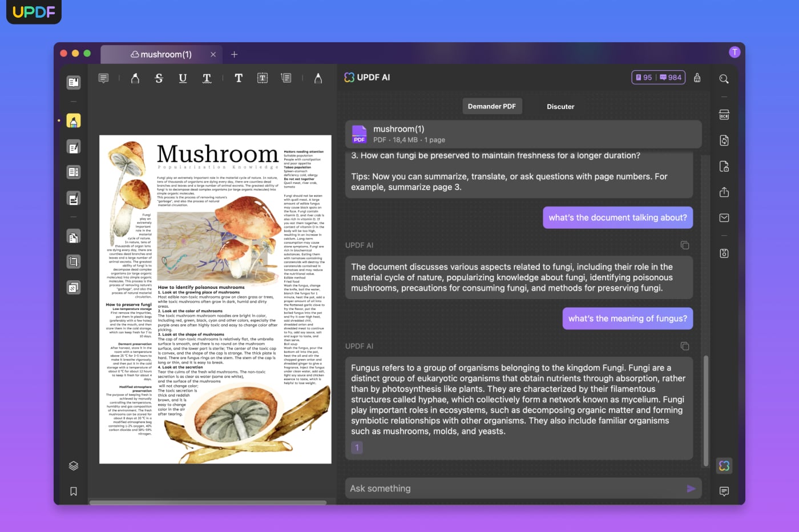
Task: Open the Layers panel icon
Action: click(x=74, y=466)
